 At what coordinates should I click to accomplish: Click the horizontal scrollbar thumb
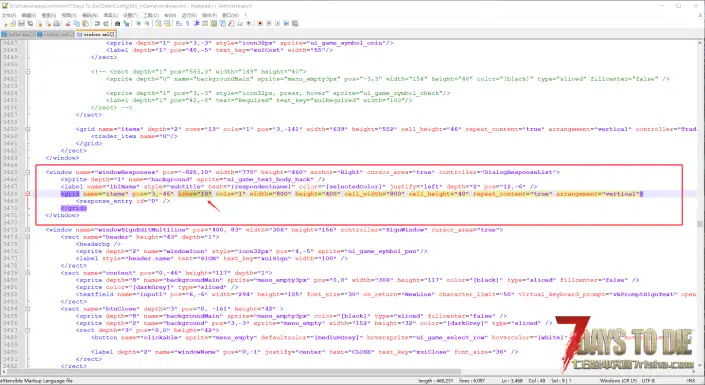pyautogui.click(x=234, y=372)
